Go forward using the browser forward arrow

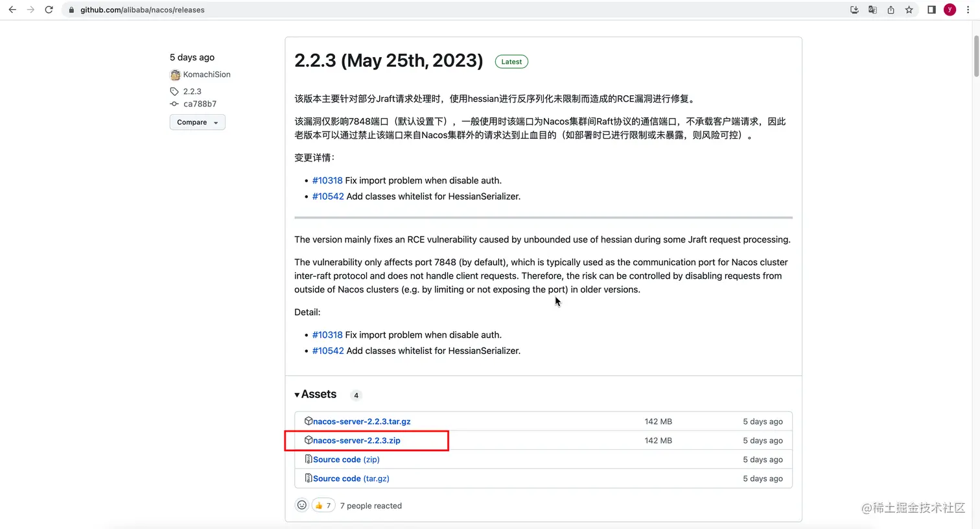[30, 10]
